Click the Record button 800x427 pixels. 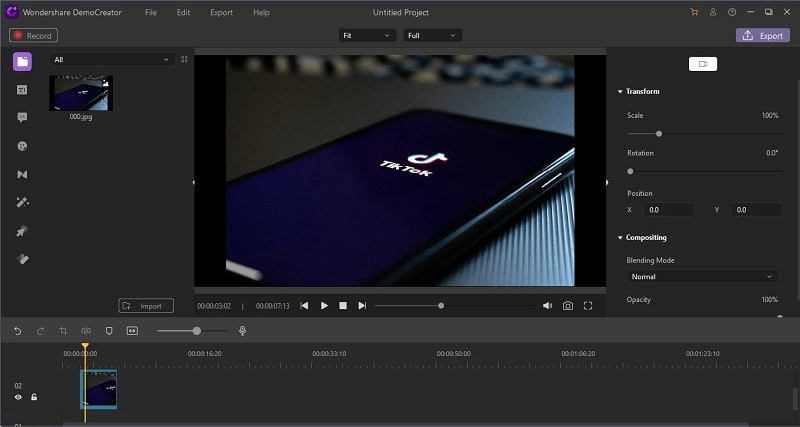33,35
